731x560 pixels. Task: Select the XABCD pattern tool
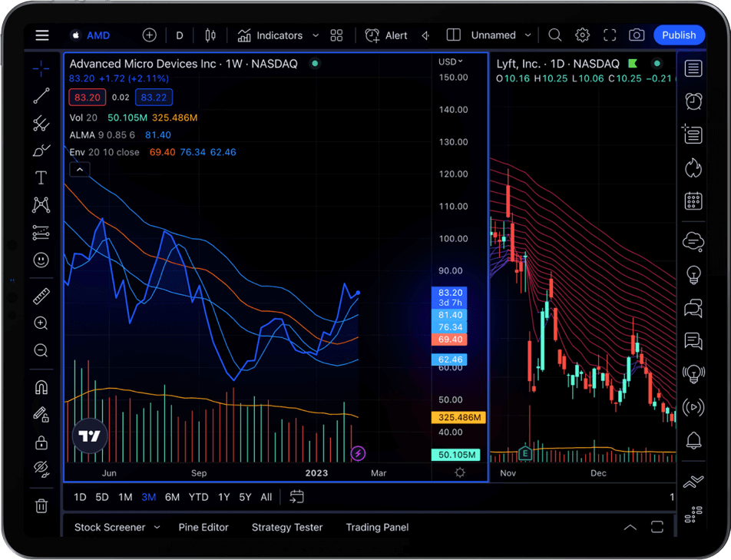click(41, 204)
